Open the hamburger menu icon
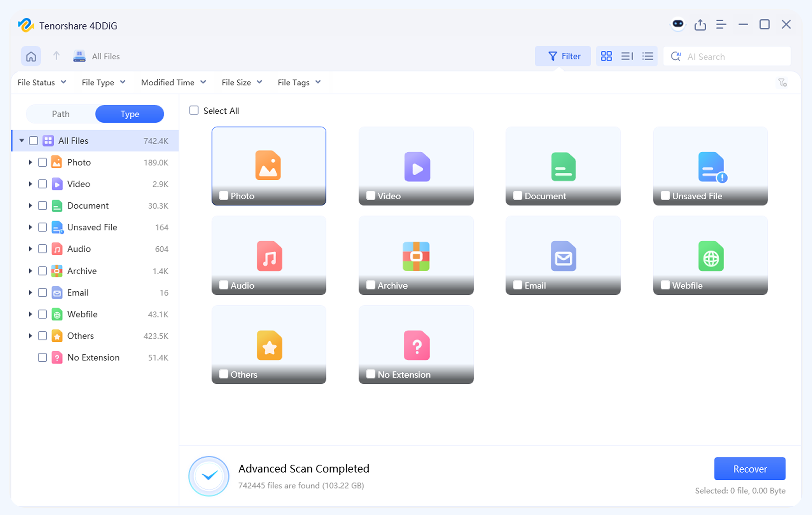The width and height of the screenshot is (812, 515). tap(721, 25)
